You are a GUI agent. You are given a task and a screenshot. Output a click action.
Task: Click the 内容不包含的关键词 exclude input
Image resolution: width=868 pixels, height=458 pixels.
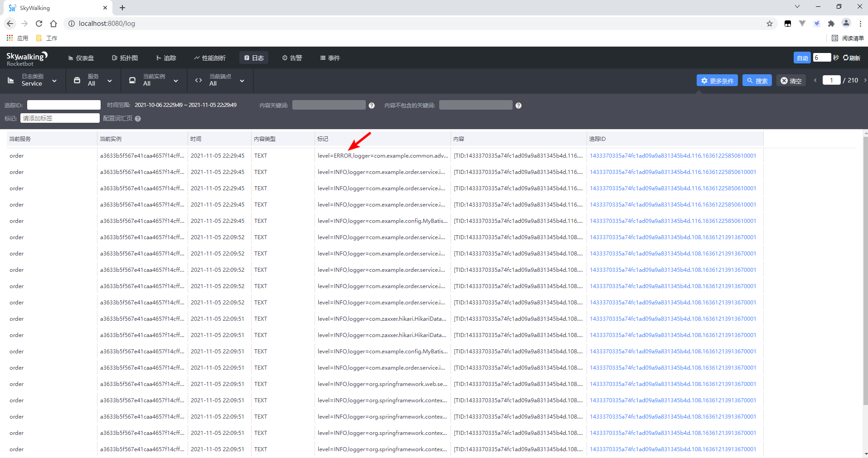point(475,105)
